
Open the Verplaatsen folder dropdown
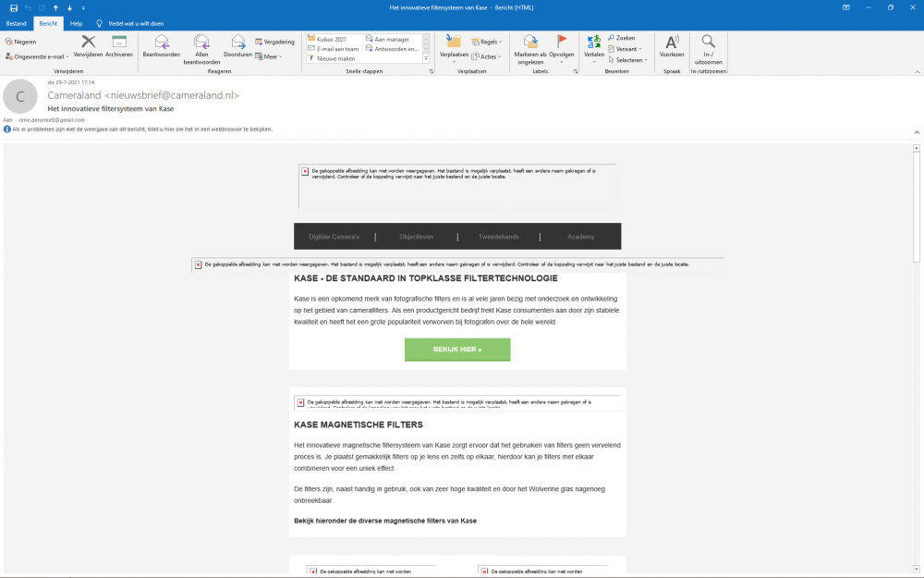point(454,48)
